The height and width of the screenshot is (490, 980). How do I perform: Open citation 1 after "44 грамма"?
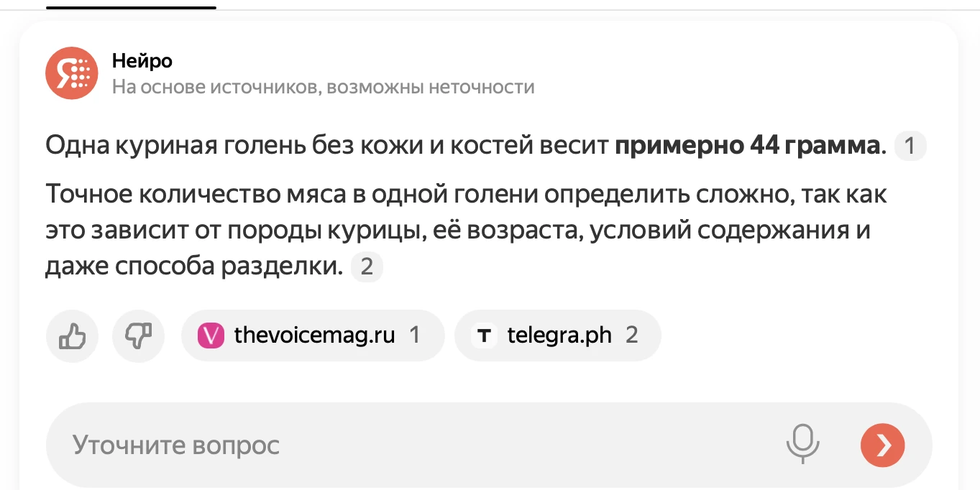pos(910,147)
